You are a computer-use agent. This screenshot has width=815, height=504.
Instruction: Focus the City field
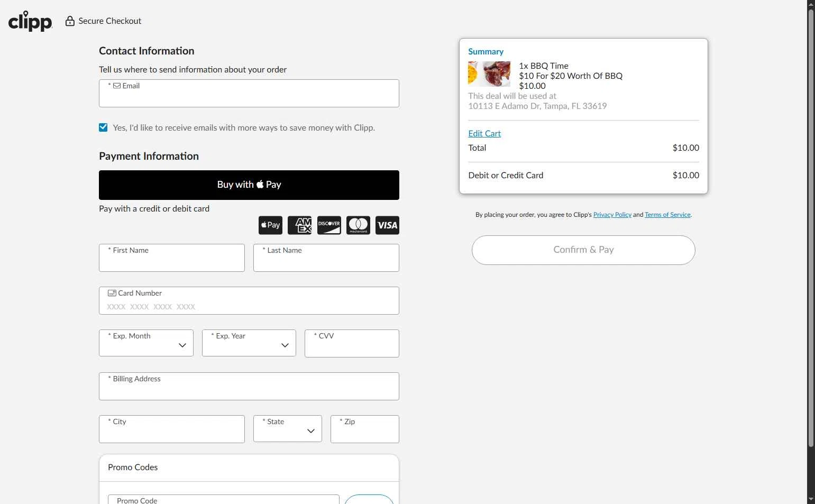pos(172,429)
